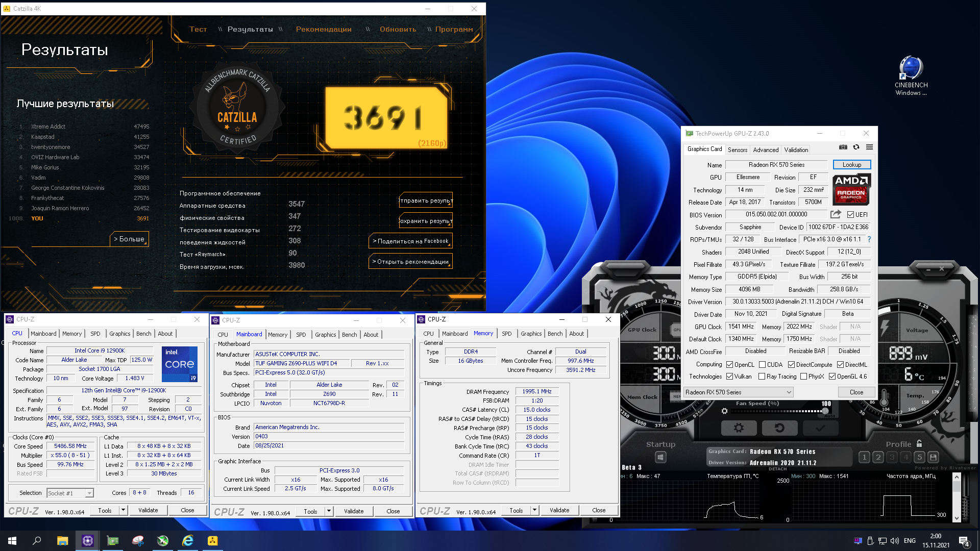This screenshot has width=980, height=551.
Task: Toggle the OpenCL checkbox
Action: click(730, 364)
